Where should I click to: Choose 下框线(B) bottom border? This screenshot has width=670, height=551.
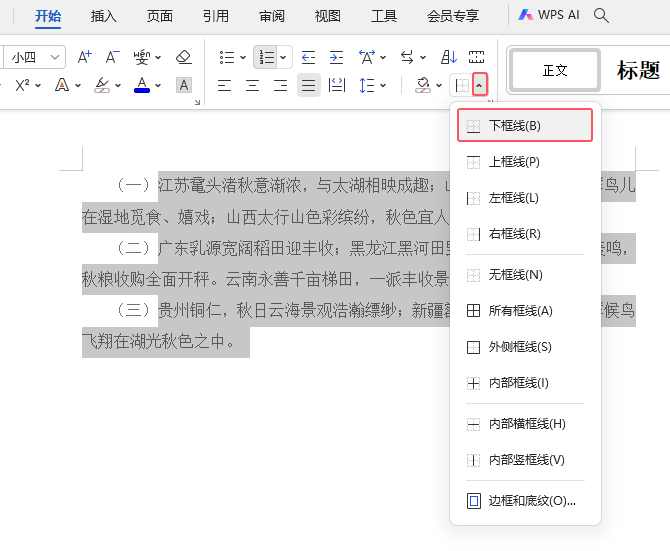click(x=525, y=126)
